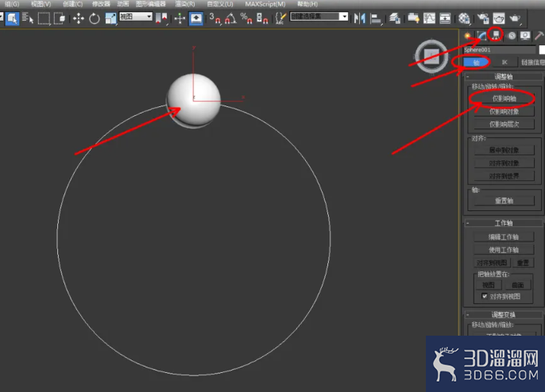Open the 动画 menu
The height and width of the screenshot is (392, 545).
(x=123, y=4)
